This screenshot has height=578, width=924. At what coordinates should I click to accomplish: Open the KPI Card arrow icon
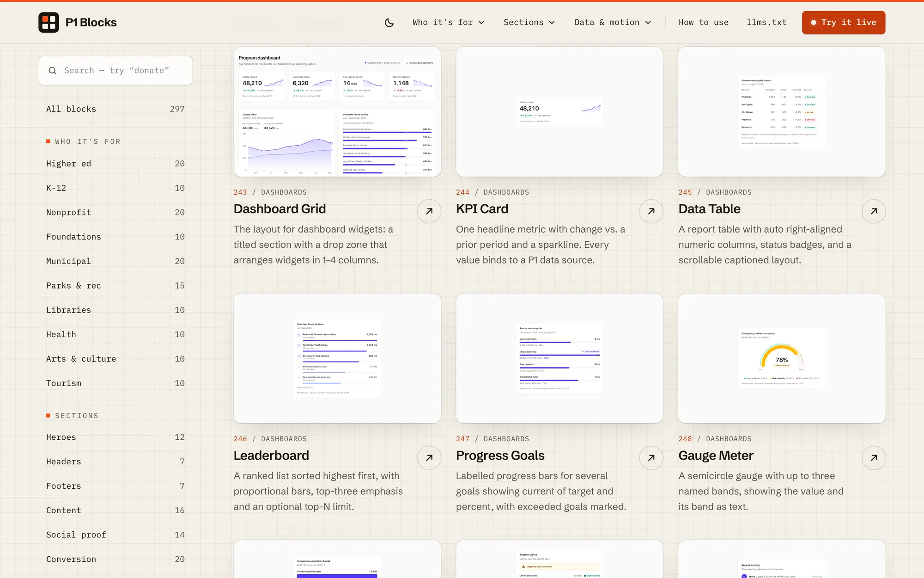pyautogui.click(x=651, y=211)
